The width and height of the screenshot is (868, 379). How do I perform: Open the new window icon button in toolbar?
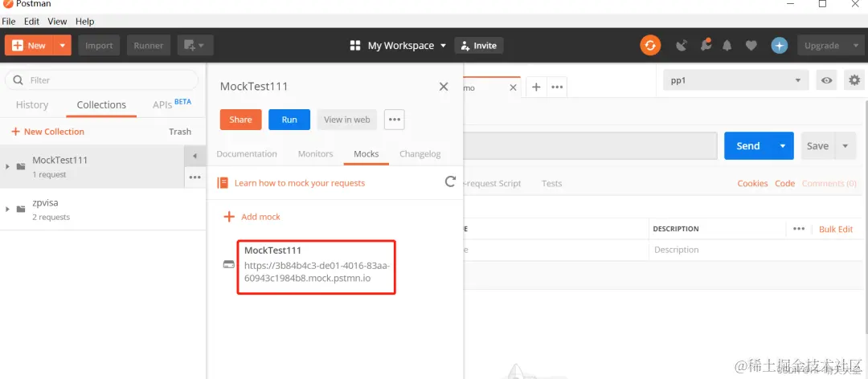coord(195,46)
